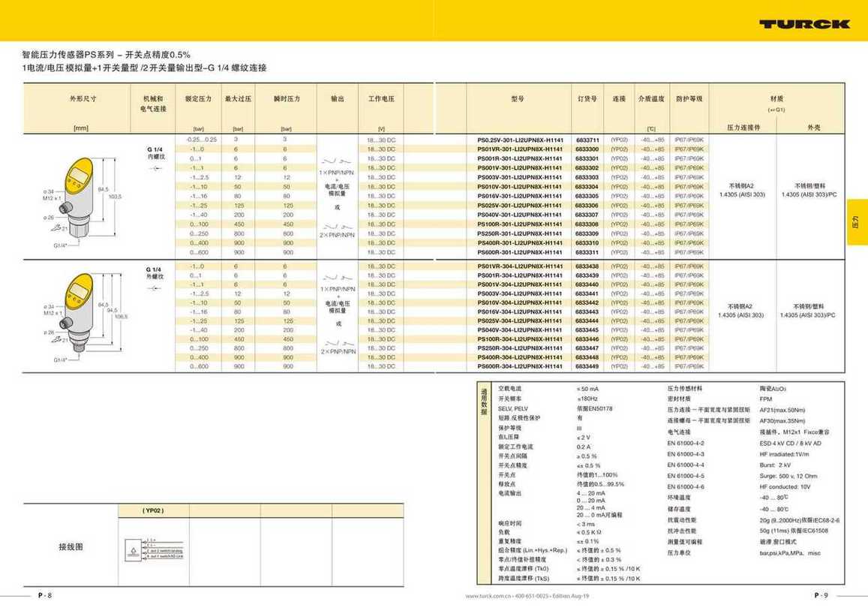Screen dimensions: 868x614
Task: Select the (YP02) wiring column header
Action: point(153,510)
